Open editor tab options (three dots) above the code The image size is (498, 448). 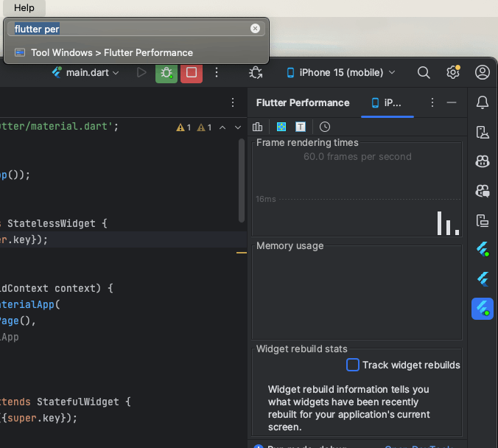(233, 102)
